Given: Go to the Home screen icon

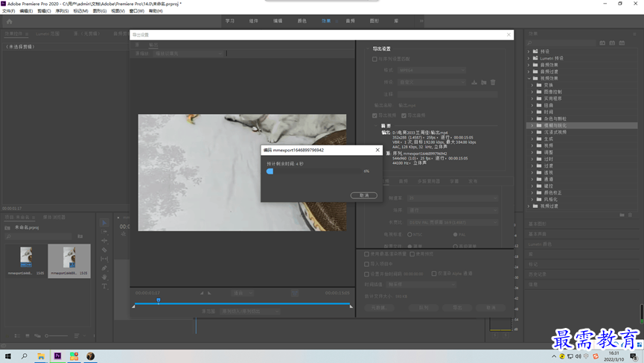Looking at the screenshot, I should pyautogui.click(x=9, y=22).
